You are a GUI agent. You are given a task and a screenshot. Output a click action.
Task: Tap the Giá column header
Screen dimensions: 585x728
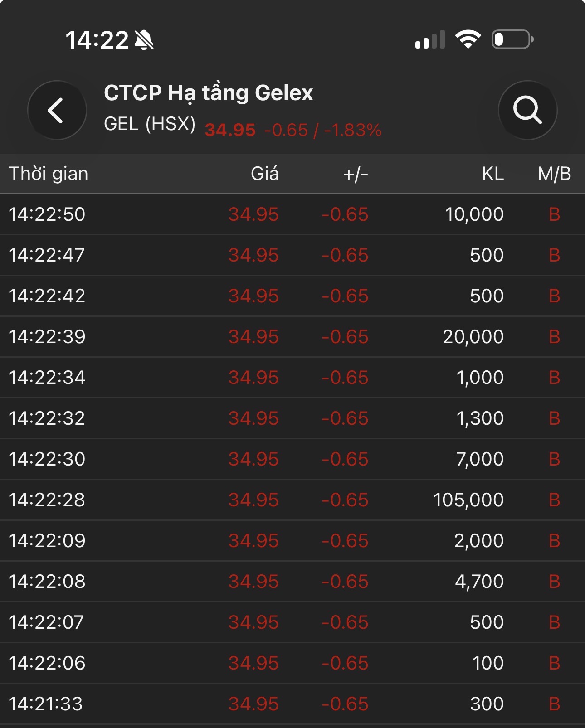coord(264,174)
